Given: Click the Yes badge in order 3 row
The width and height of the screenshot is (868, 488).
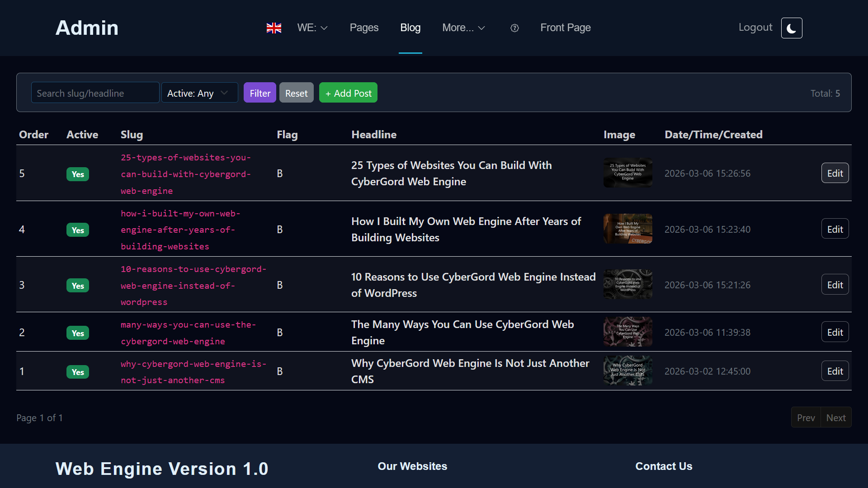Looking at the screenshot, I should [78, 286].
